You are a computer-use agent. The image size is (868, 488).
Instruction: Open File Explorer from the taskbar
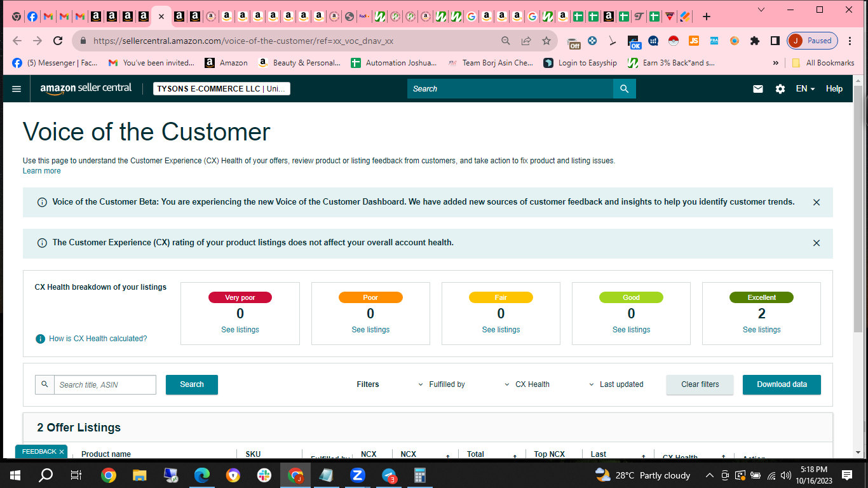tap(139, 475)
